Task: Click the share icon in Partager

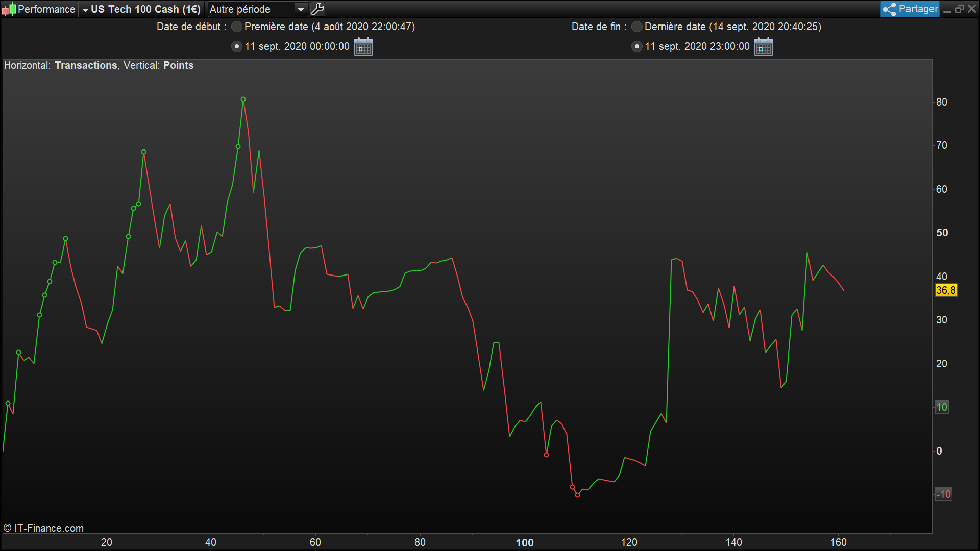Action: coord(889,9)
